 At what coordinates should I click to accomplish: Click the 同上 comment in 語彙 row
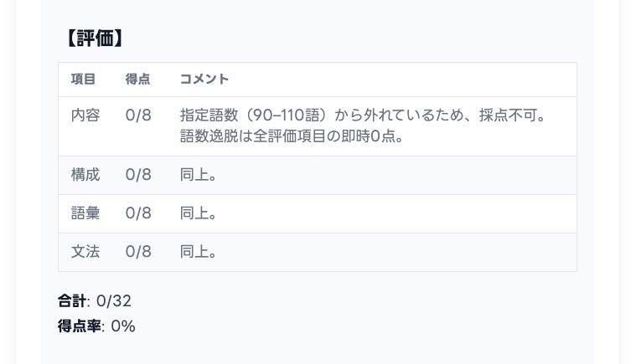[x=199, y=213]
